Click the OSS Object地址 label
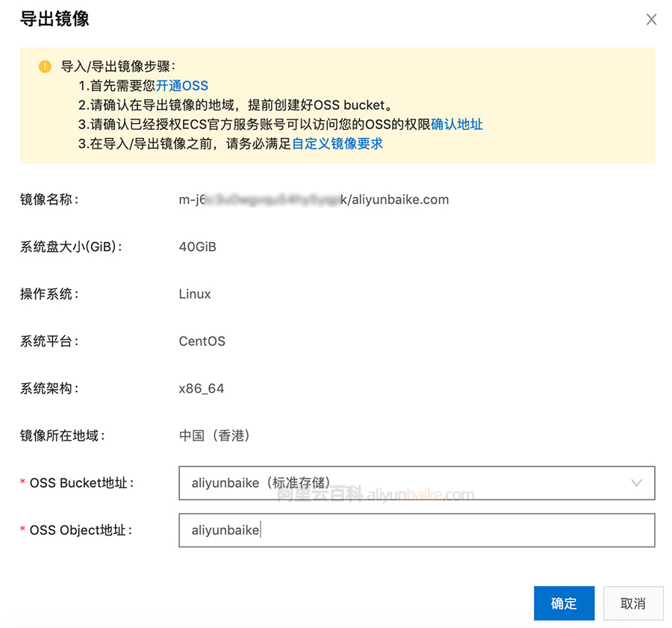Screen dimensions: 672x628 coord(81,530)
